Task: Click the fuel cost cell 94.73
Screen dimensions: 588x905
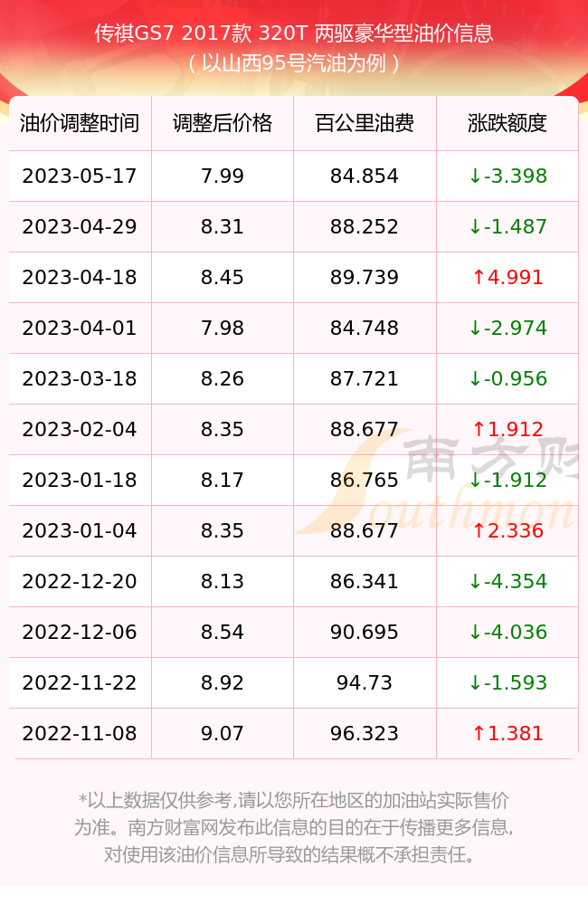Action: click(365, 682)
